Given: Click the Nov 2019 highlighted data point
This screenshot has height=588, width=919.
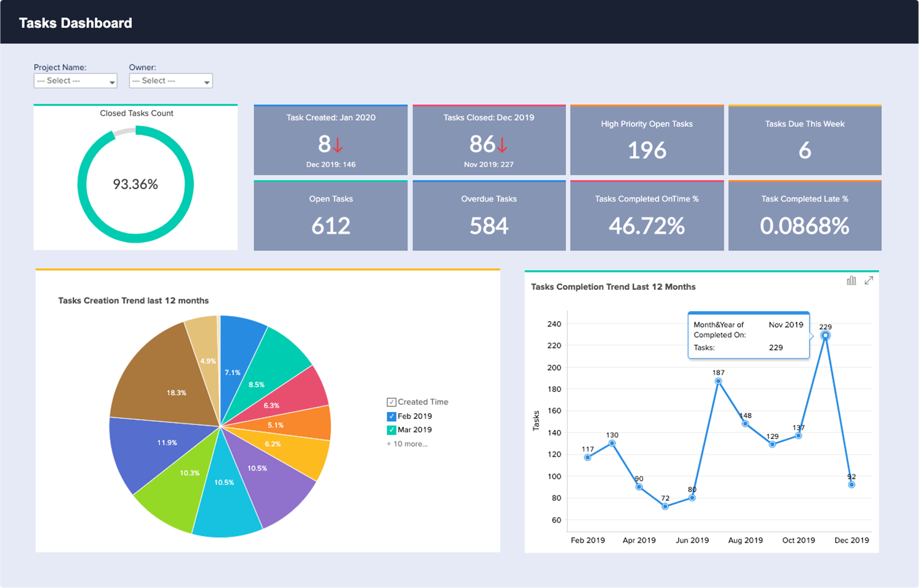Looking at the screenshot, I should point(825,335).
